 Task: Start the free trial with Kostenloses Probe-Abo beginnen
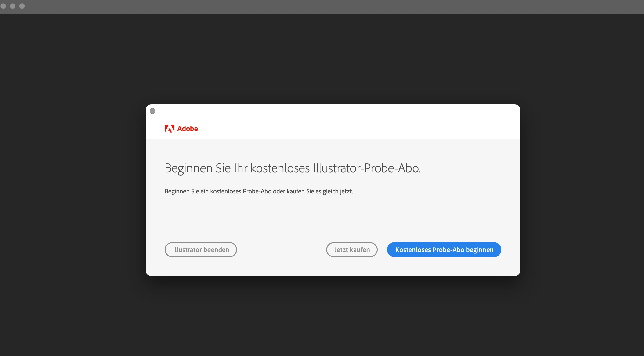pyautogui.click(x=444, y=250)
